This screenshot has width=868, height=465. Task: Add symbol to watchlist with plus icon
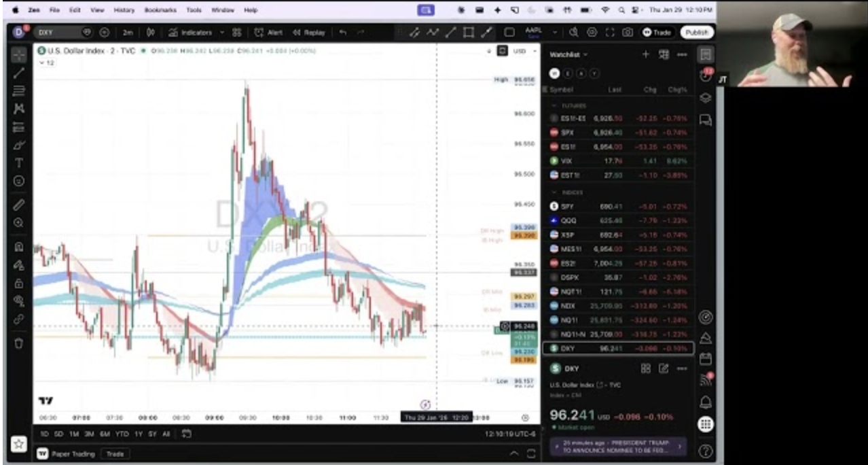[645, 54]
